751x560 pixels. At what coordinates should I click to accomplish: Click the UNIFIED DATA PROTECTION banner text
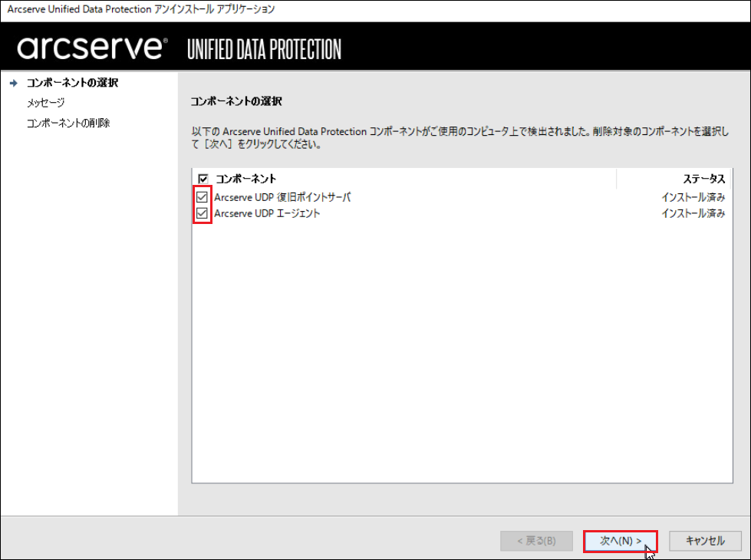pos(264,49)
